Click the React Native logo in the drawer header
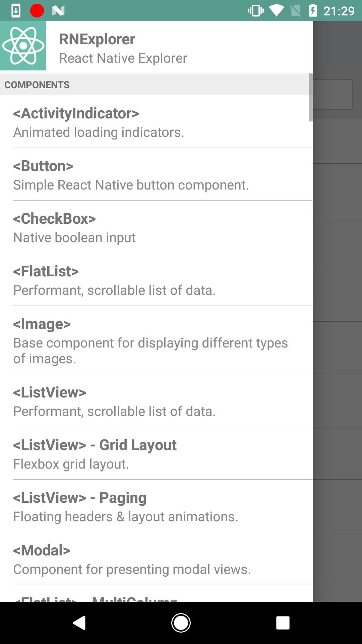Screen dimensions: 362x644 23,45
